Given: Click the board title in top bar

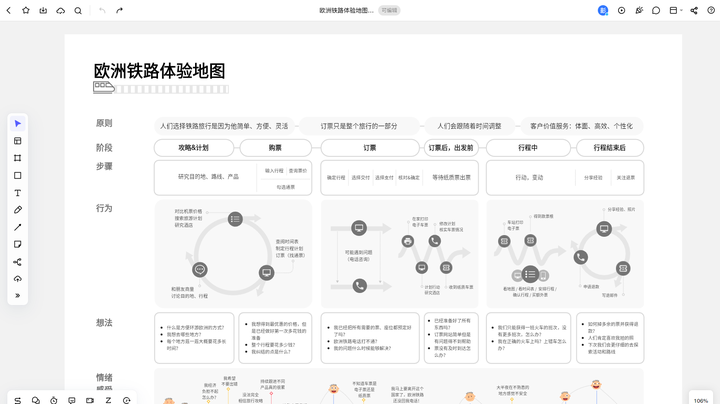Looking at the screenshot, I should (x=346, y=10).
